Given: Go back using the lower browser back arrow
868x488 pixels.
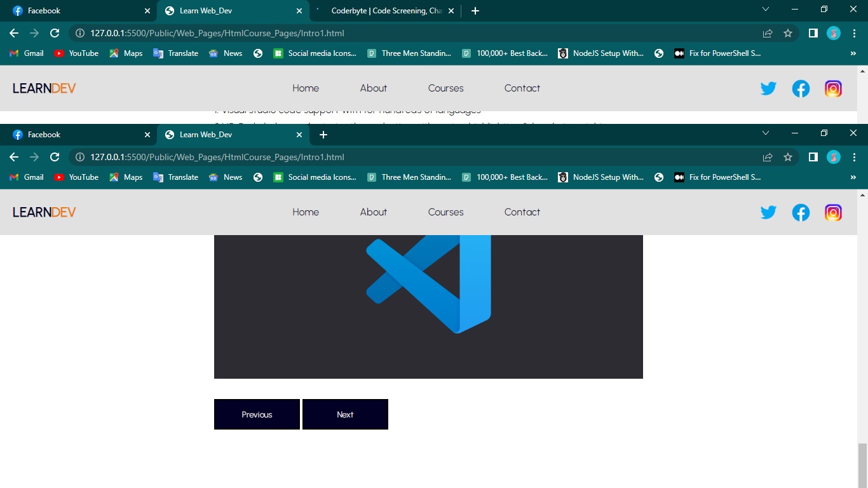Looking at the screenshot, I should 14,157.
